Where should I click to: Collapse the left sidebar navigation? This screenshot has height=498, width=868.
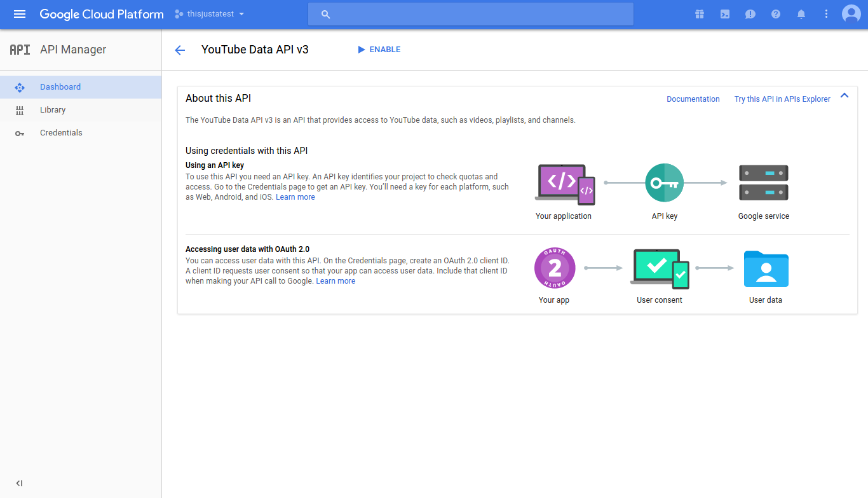19,483
